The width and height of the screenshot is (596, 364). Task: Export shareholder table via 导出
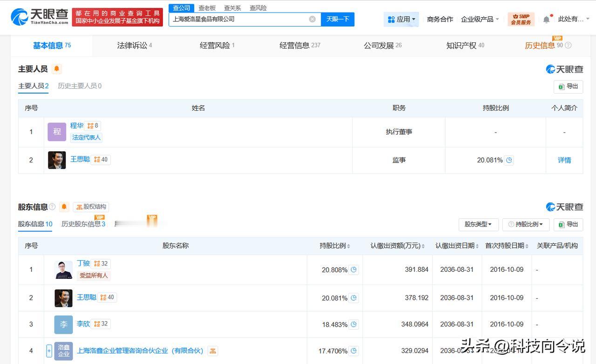(568, 224)
